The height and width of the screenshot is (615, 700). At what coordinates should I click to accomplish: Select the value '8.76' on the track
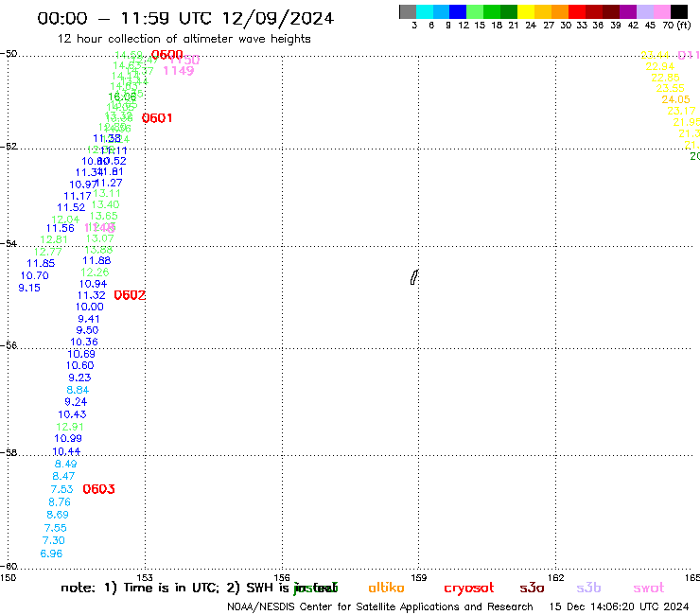[x=60, y=502]
